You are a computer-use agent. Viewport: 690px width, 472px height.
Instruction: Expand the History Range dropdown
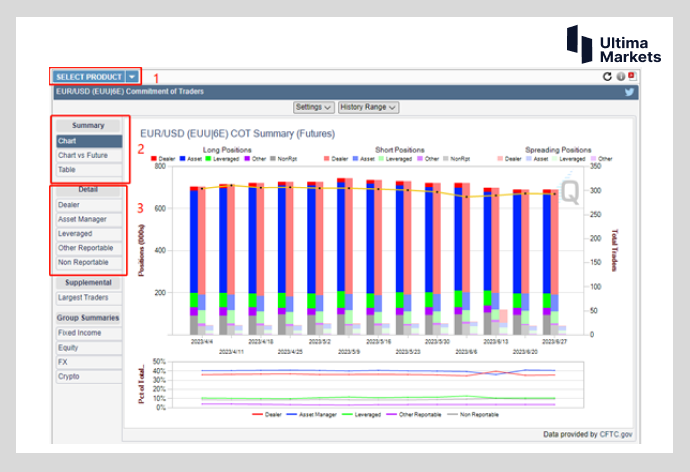click(368, 107)
